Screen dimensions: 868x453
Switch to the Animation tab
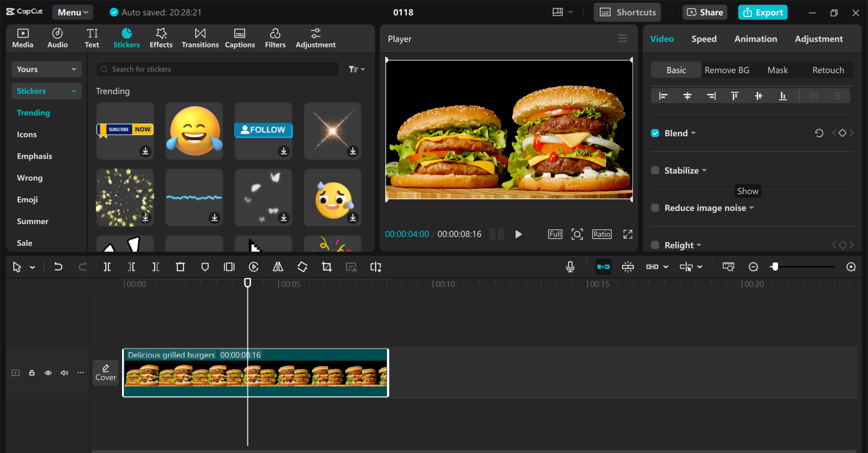pos(756,39)
